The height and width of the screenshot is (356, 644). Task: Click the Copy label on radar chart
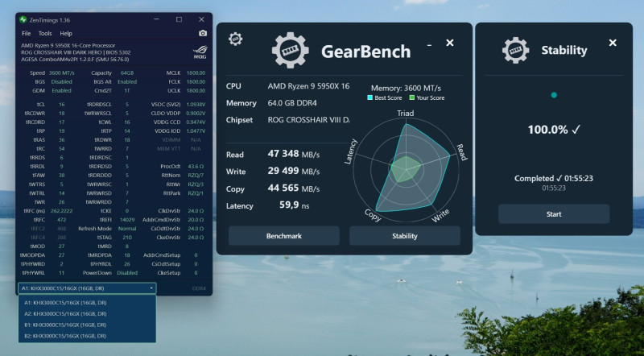[373, 215]
